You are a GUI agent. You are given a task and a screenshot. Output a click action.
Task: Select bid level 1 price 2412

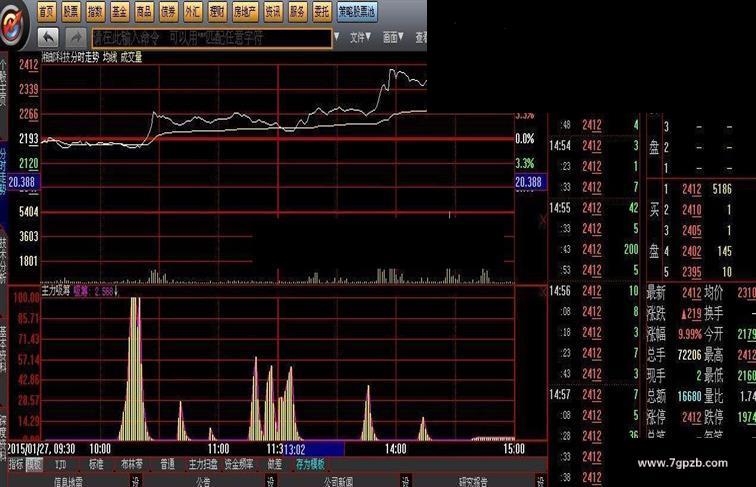pos(691,189)
